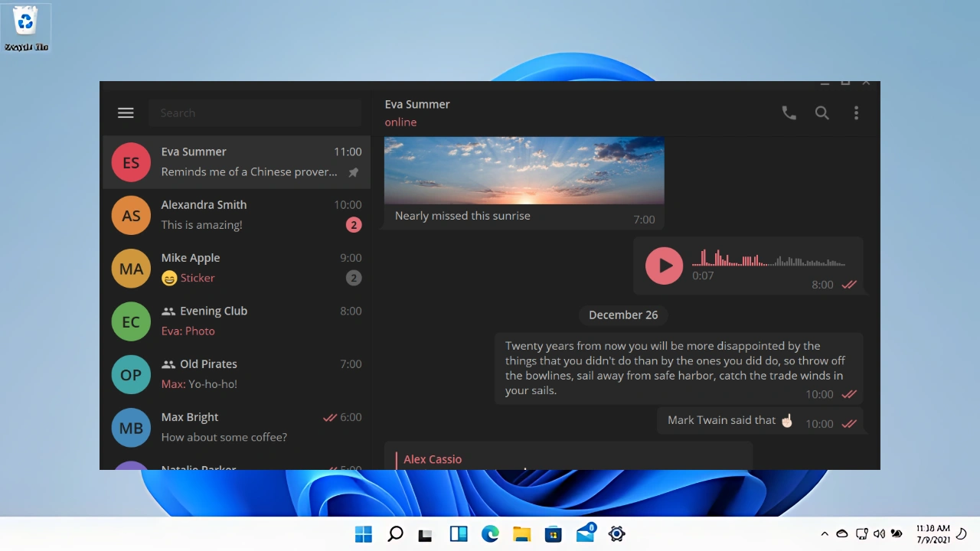Open the hamburger main menu

click(126, 112)
